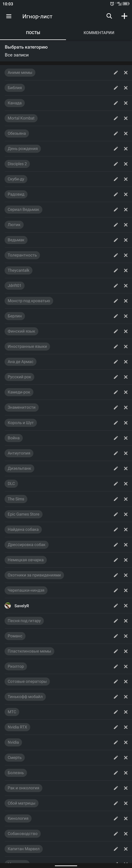Edit the "Капитан Марвел" ignore entry
The image size is (132, 868).
(x=116, y=849)
